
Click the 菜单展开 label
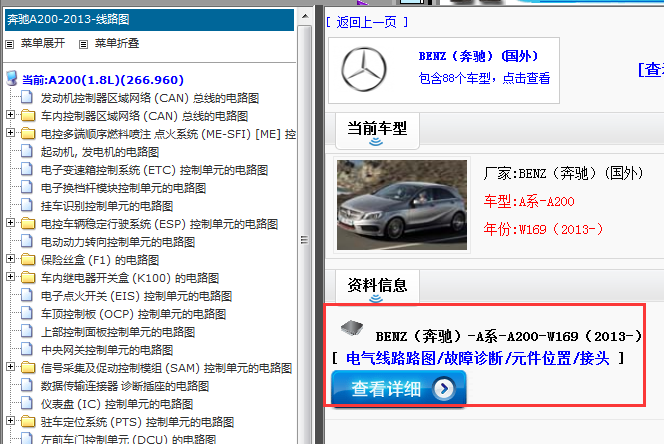click(43, 43)
